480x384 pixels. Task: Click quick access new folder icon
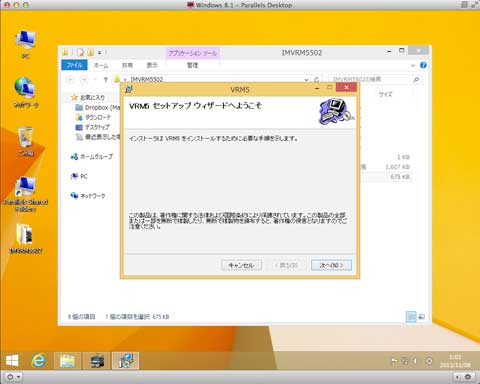(90, 52)
